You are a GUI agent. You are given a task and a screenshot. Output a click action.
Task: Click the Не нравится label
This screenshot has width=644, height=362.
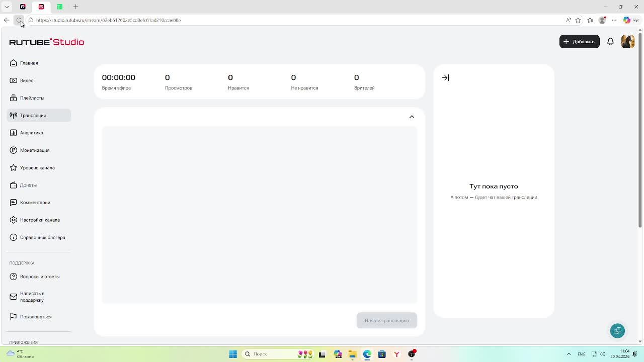click(x=304, y=88)
